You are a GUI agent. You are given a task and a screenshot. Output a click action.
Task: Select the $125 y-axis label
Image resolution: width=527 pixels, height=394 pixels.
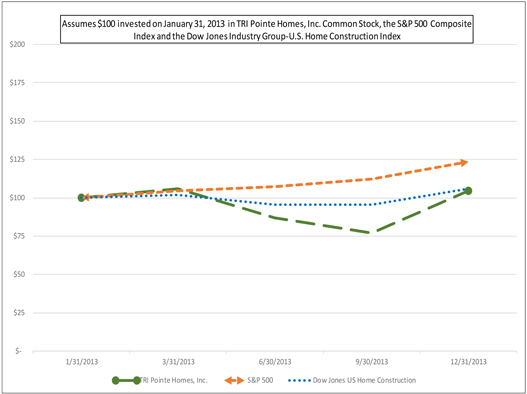(x=17, y=159)
